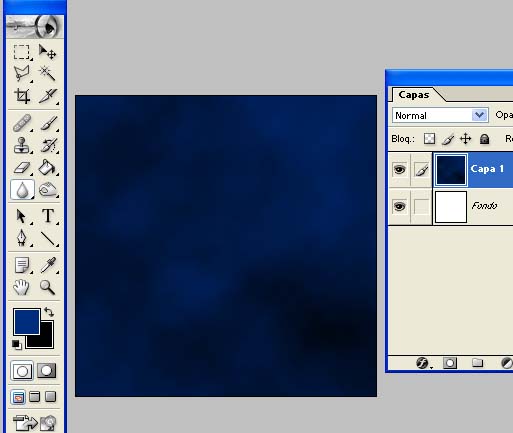The width and height of the screenshot is (513, 433).
Task: Click the link box of Fondo layer
Action: [x=421, y=206]
